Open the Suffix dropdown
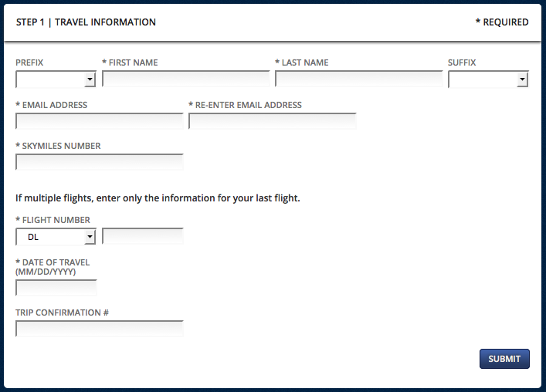The width and height of the screenshot is (546, 392). [x=488, y=79]
